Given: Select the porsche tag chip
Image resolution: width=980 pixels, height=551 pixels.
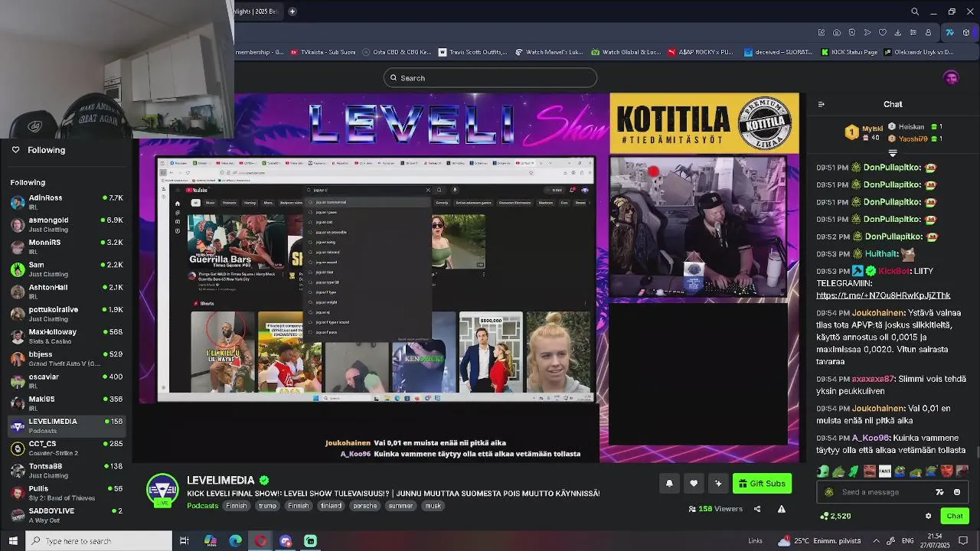Looking at the screenshot, I should point(364,506).
